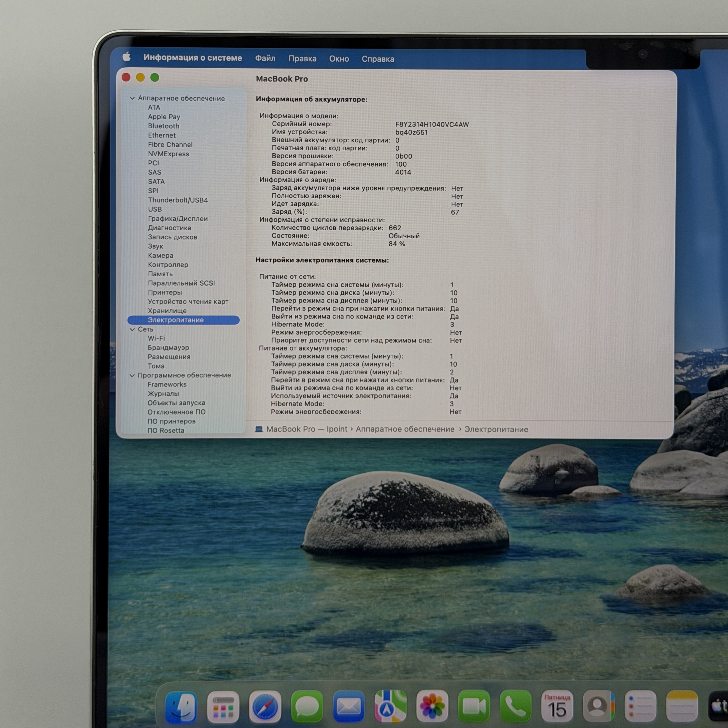
Task: Open the Apple menu
Action: 127,57
